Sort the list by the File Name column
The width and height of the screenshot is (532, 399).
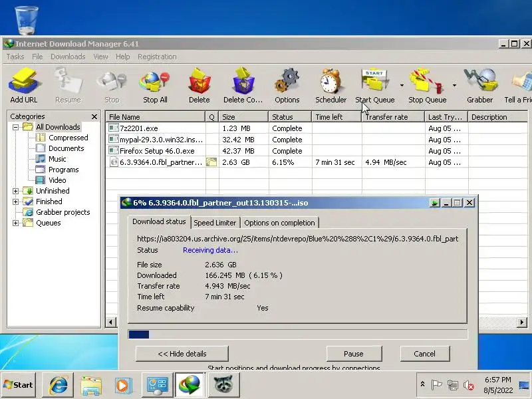click(155, 117)
